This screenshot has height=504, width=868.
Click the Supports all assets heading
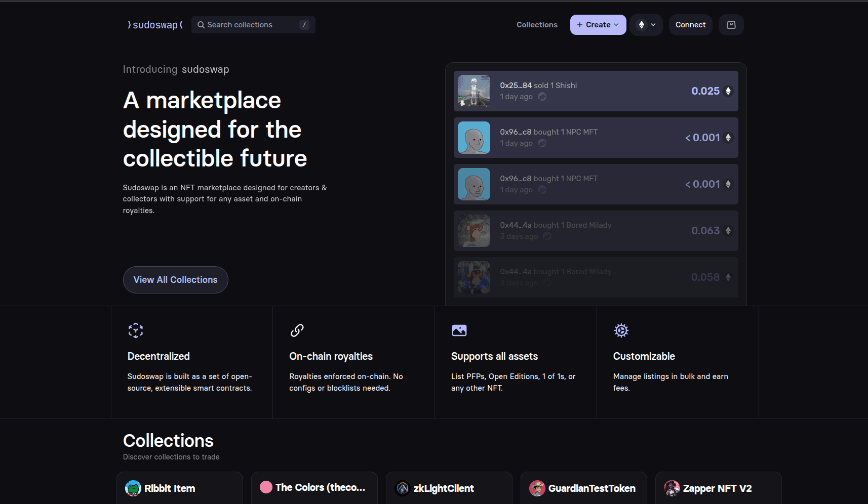pyautogui.click(x=495, y=356)
